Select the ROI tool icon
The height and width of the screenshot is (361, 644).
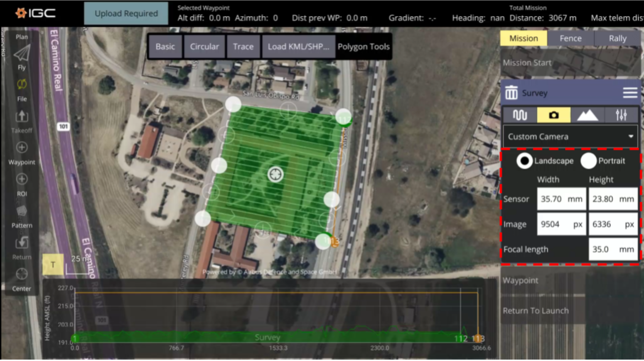(22, 180)
